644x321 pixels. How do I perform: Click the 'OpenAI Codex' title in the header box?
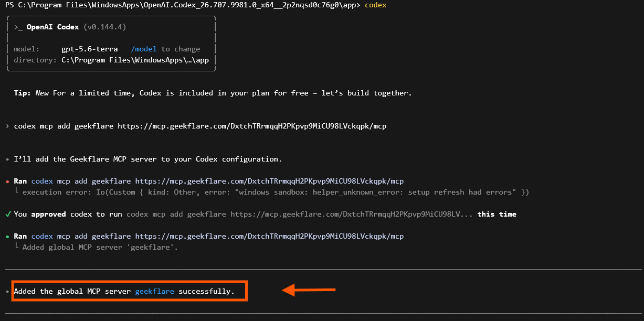[x=52, y=27]
